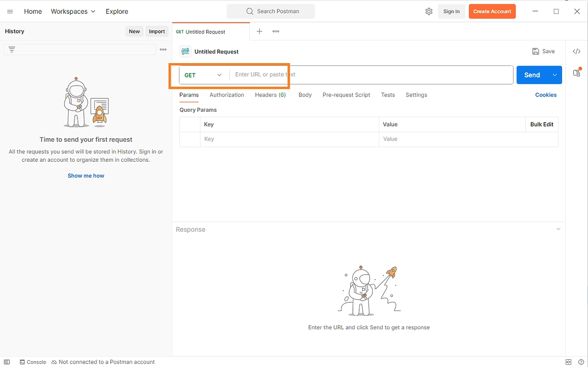This screenshot has width=588, height=367.
Task: Toggle sidebar icon in status bar
Action: 7,362
